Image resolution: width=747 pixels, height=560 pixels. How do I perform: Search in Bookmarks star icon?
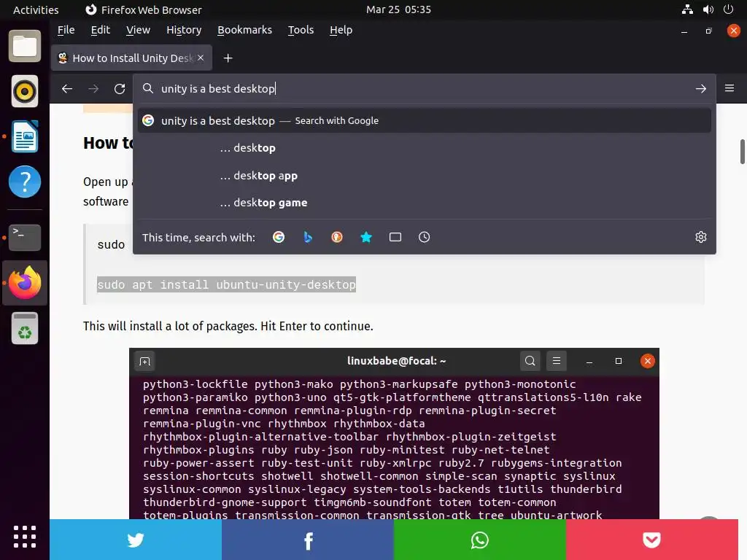coord(366,237)
